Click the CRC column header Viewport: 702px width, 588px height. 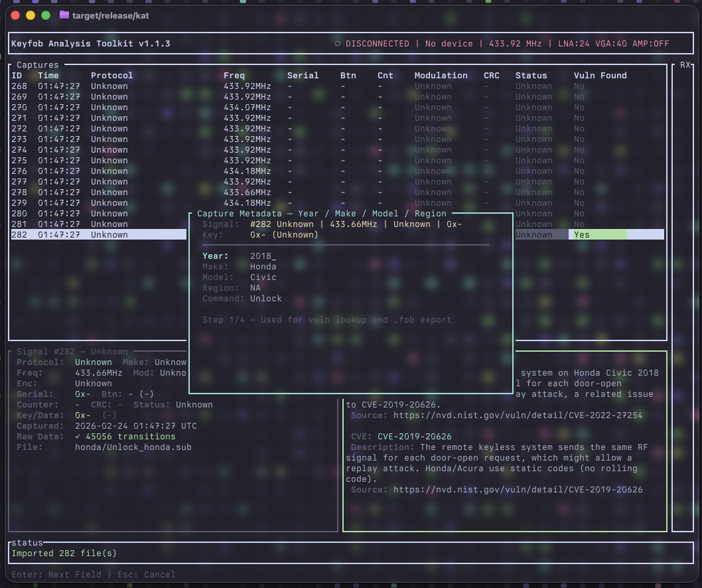coord(492,75)
